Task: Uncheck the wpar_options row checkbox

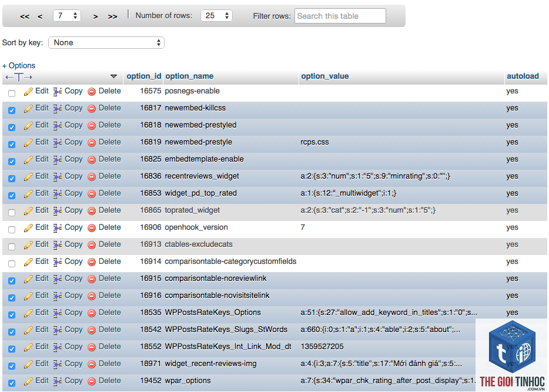Action: pos(12,383)
